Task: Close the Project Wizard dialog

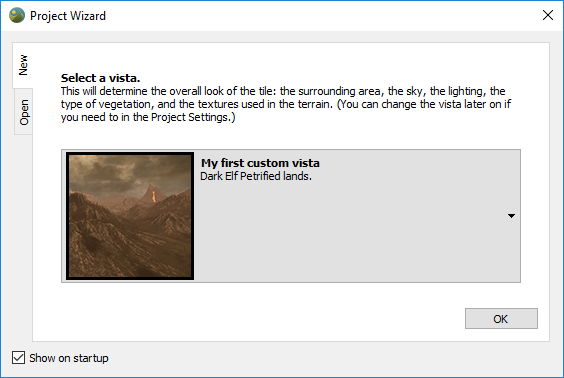Action: point(547,15)
